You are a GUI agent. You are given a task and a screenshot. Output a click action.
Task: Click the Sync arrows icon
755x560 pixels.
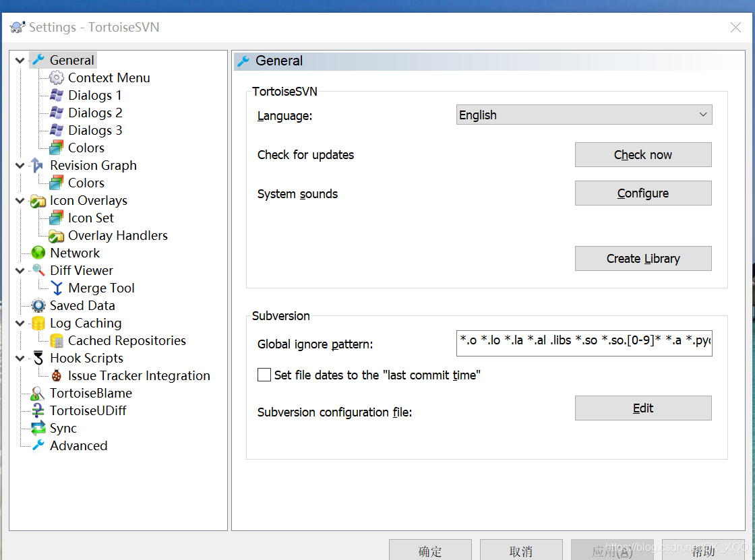click(38, 428)
